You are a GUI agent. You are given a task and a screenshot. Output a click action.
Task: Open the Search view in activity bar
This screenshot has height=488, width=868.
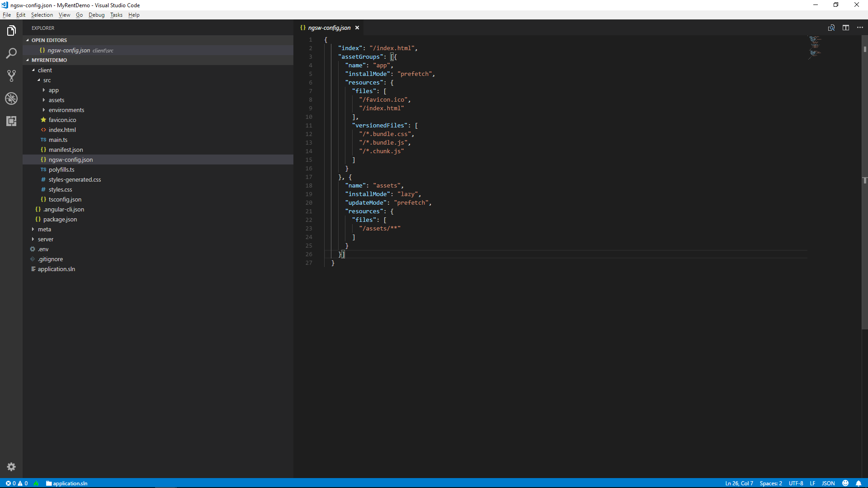point(11,53)
